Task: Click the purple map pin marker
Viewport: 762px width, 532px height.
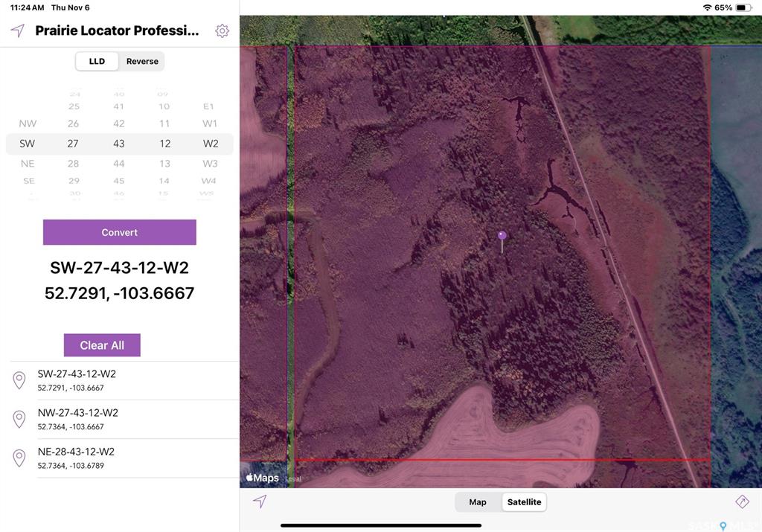Action: pyautogui.click(x=502, y=237)
